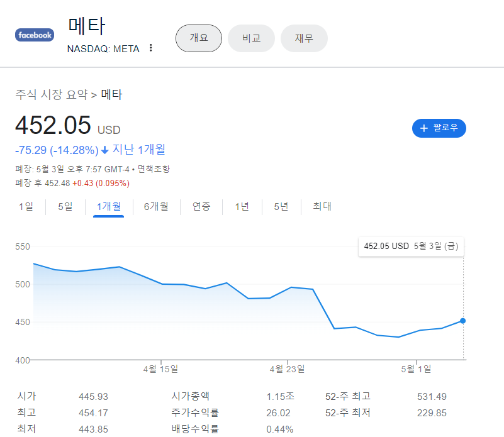
Task: Click the 메타 breadcrumb text
Action: [111, 94]
